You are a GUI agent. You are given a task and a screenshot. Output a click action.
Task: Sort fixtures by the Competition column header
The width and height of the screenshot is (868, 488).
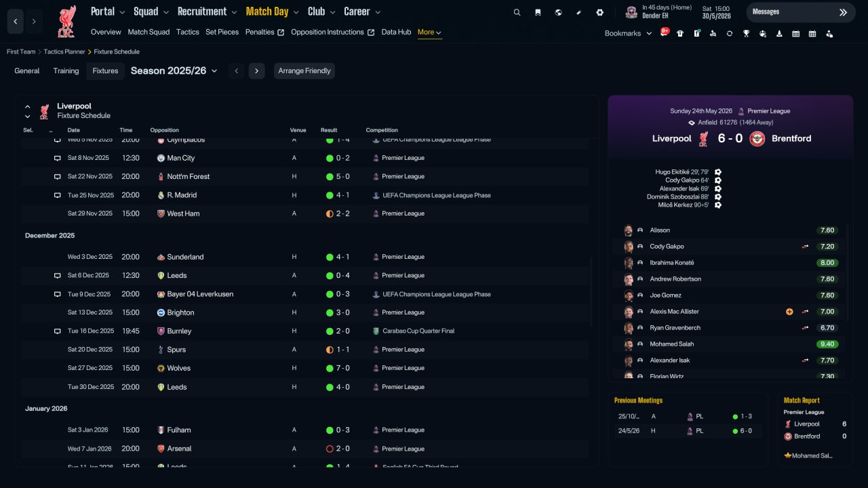point(382,130)
